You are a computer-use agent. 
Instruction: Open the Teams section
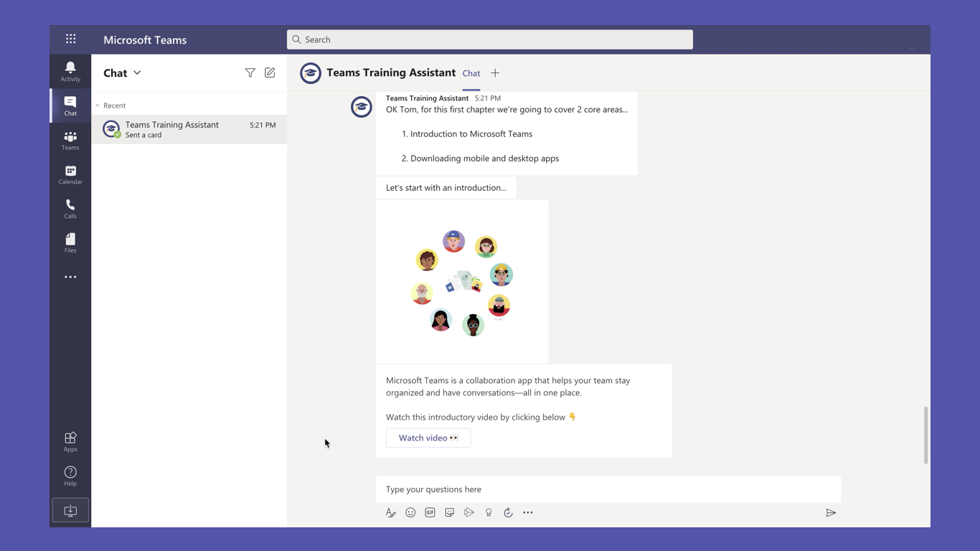70,140
